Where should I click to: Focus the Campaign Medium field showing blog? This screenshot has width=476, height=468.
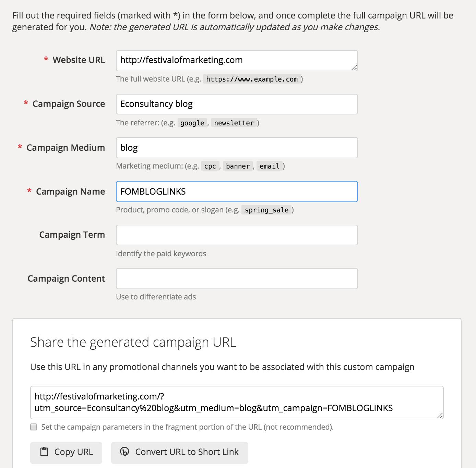[x=237, y=148]
